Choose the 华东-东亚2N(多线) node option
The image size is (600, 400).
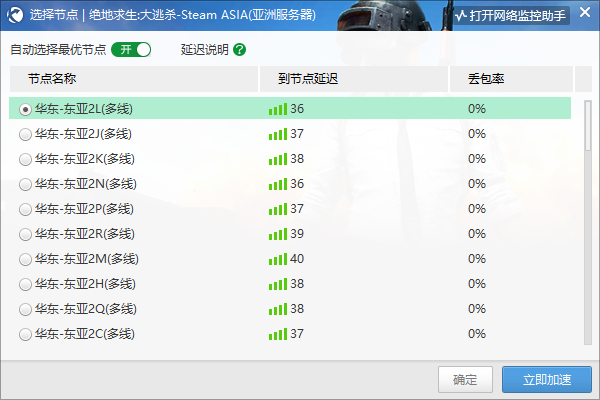pos(26,184)
